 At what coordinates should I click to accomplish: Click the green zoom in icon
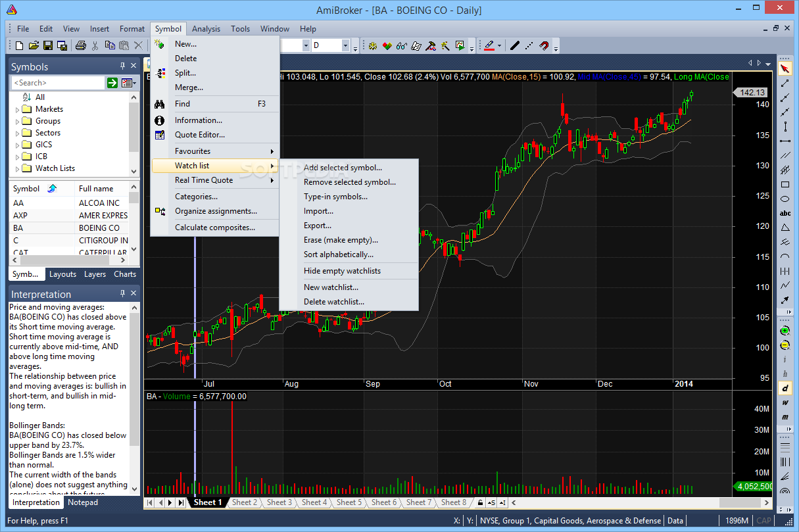pyautogui.click(x=785, y=331)
